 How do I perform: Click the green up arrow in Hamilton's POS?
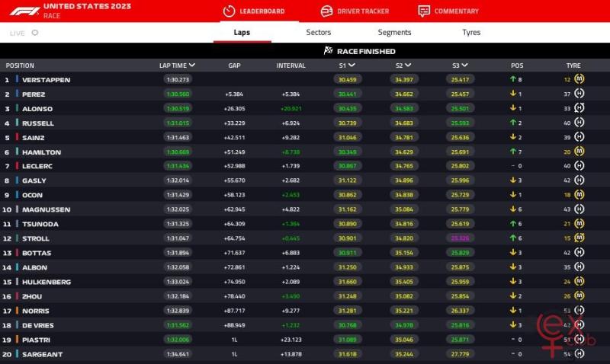click(512, 152)
